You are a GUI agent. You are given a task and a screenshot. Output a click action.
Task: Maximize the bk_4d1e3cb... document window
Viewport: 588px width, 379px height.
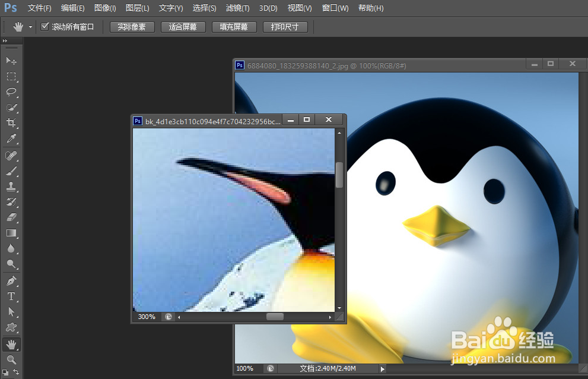coord(307,119)
